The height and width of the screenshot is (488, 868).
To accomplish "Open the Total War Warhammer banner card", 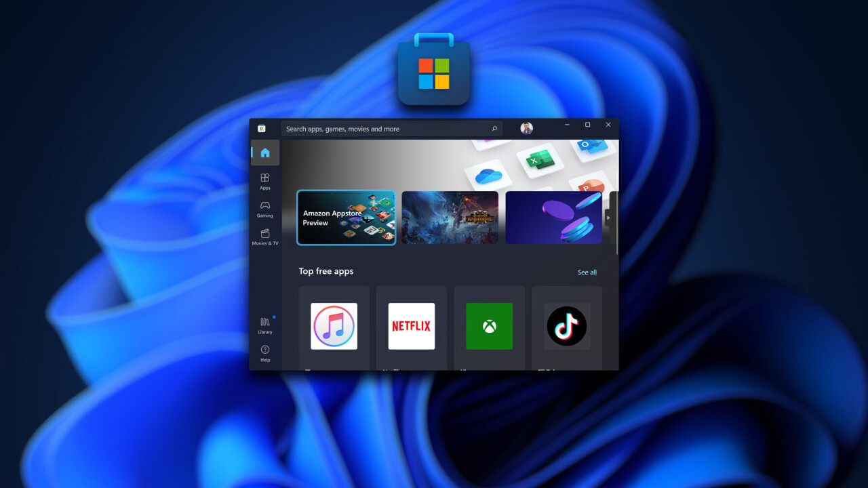I will [450, 218].
